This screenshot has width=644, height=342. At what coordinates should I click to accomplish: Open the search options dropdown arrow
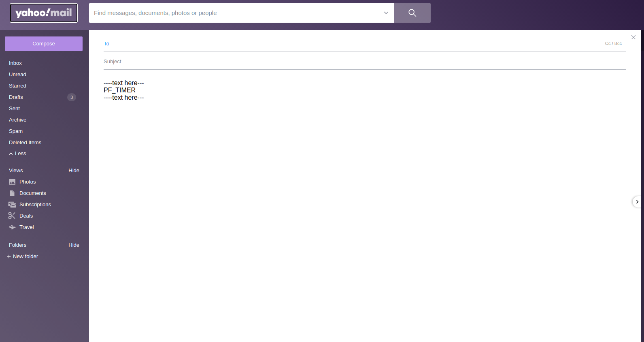(386, 13)
